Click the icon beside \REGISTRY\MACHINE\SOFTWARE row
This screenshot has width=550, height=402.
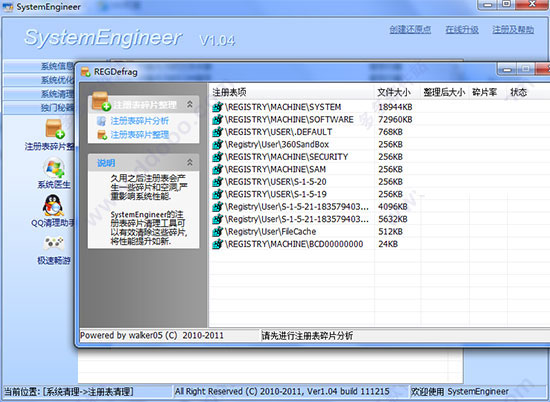pyautogui.click(x=217, y=119)
